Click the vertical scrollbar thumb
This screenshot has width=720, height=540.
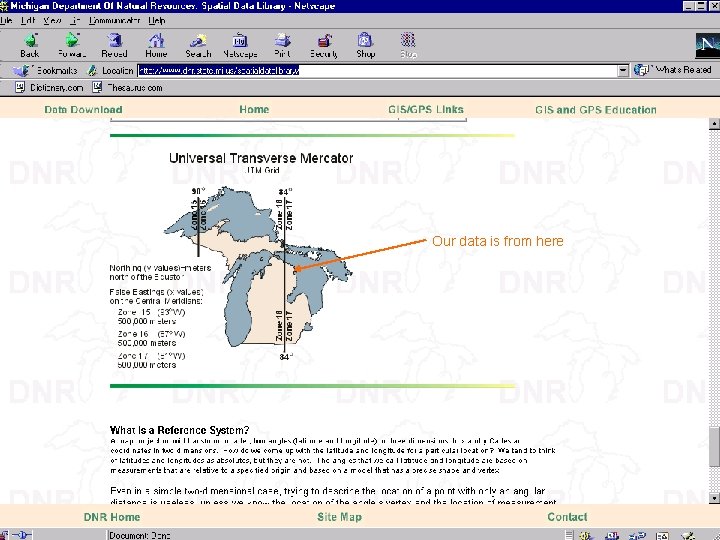714,446
